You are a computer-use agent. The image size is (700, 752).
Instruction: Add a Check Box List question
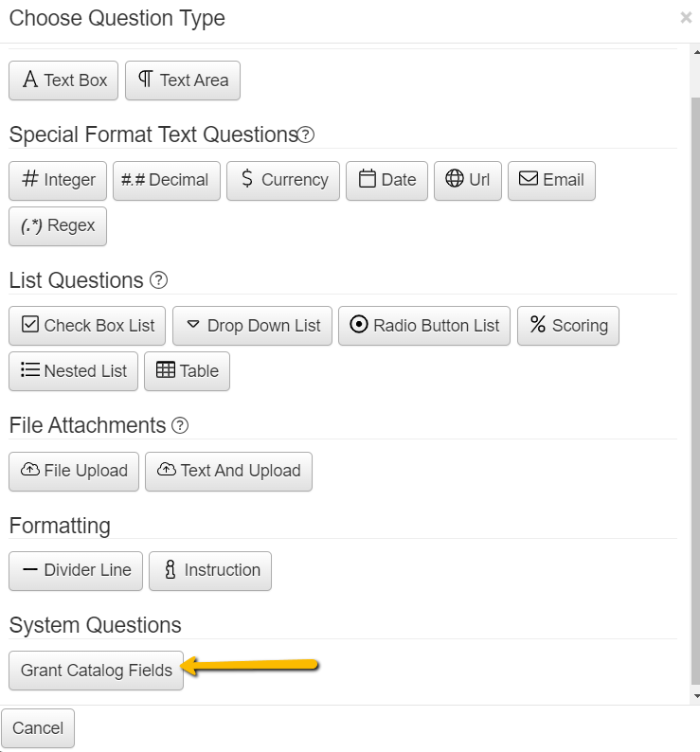[x=87, y=326]
